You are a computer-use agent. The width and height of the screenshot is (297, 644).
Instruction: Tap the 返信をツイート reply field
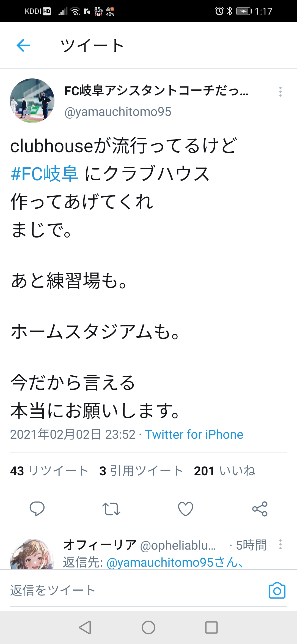(110, 590)
